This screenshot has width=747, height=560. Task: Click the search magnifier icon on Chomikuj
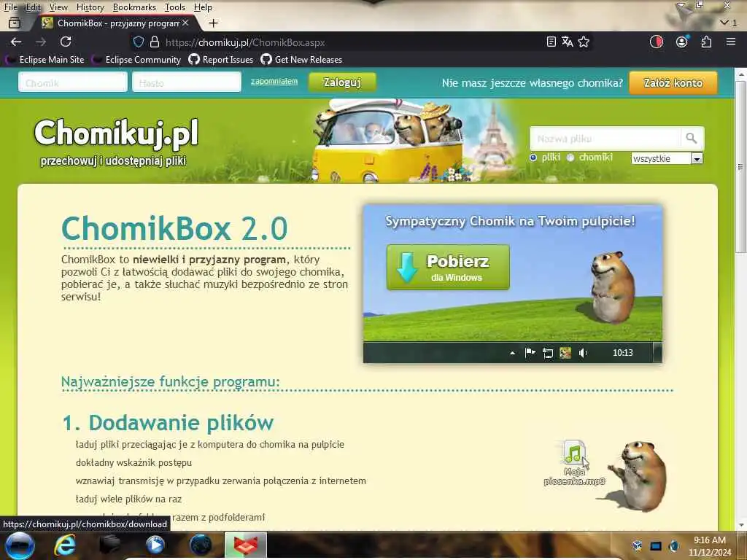(692, 139)
